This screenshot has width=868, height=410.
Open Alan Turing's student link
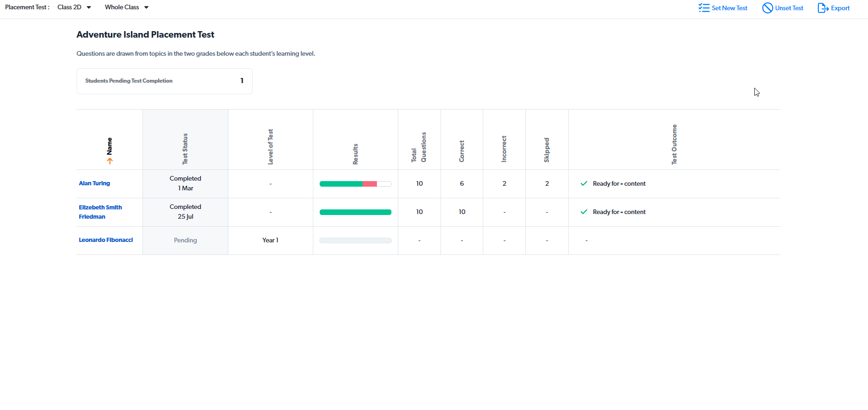(x=94, y=183)
